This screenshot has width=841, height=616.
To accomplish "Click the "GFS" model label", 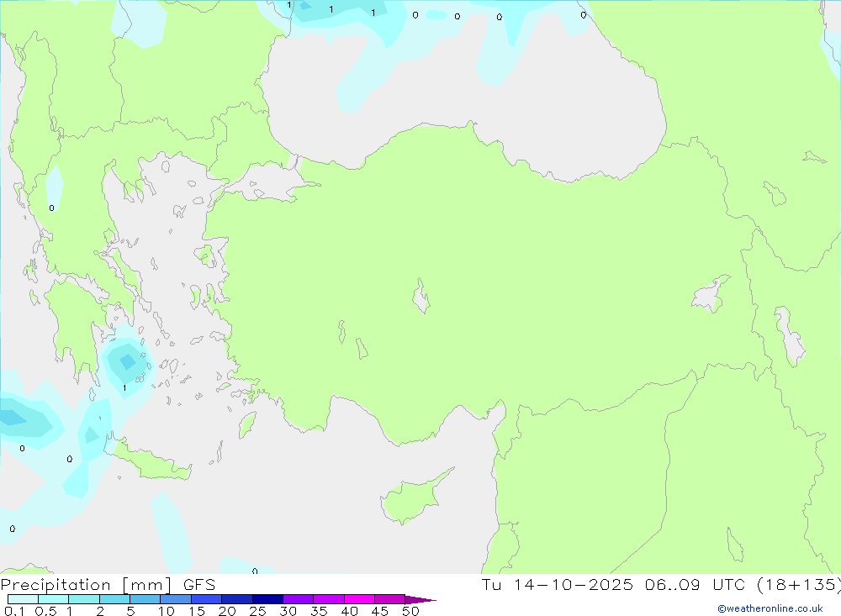I will [x=199, y=585].
